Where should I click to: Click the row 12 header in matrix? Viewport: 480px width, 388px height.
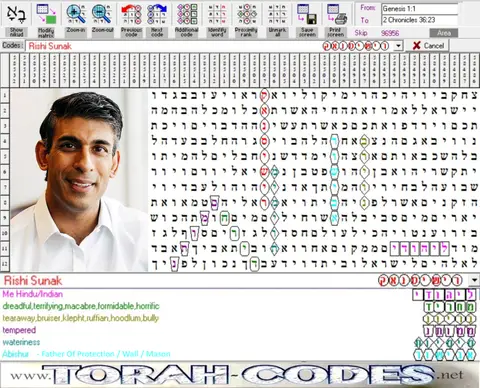[5, 264]
